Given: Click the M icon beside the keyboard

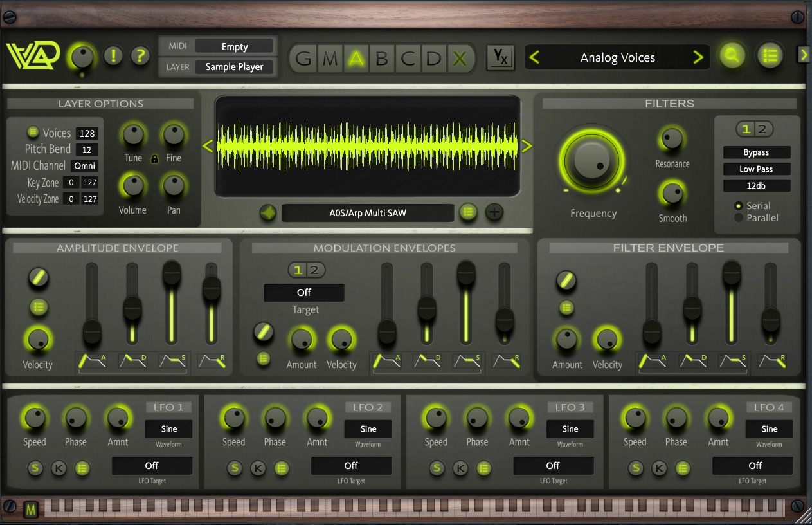Looking at the screenshot, I should [31, 510].
